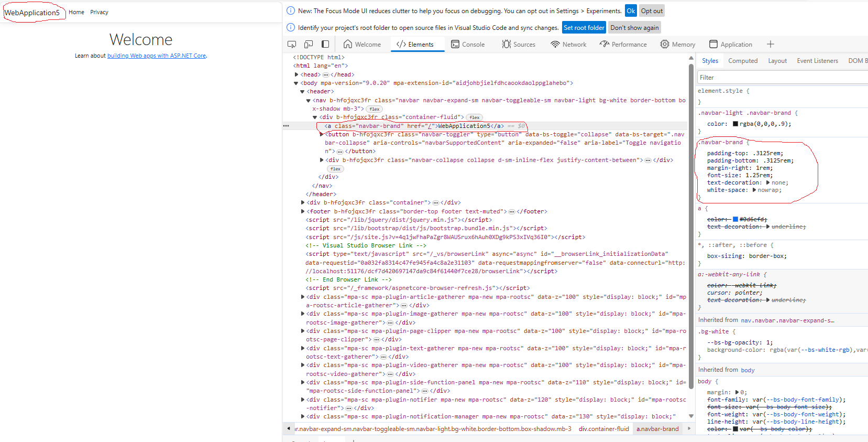The height and width of the screenshot is (442, 868).
Task: Expand text-decoration none shorthand in navbar-brand rule
Action: (x=768, y=182)
